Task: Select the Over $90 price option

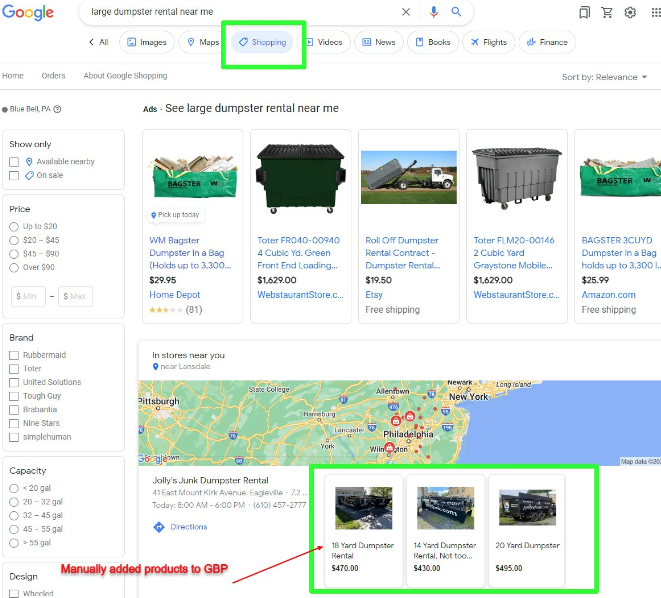Action: [x=14, y=267]
